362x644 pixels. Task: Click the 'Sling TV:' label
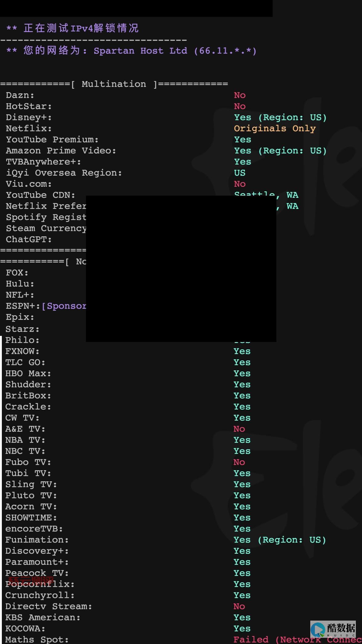coord(31,484)
